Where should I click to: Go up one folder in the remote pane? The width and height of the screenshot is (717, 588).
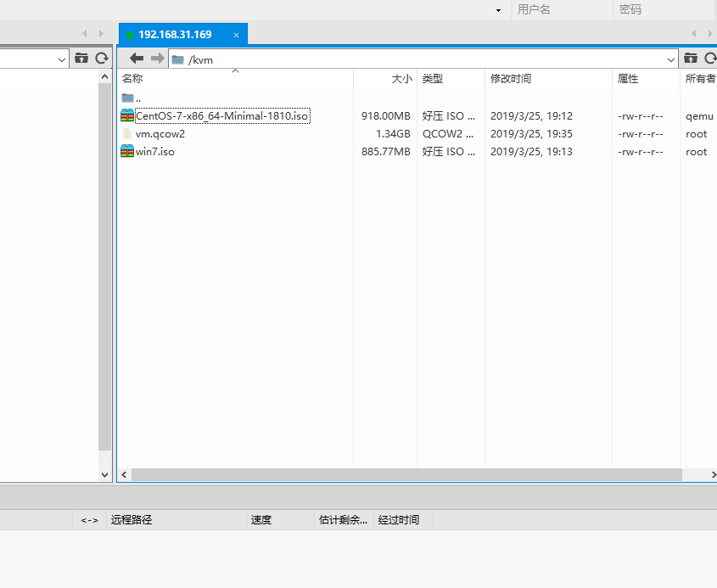691,58
